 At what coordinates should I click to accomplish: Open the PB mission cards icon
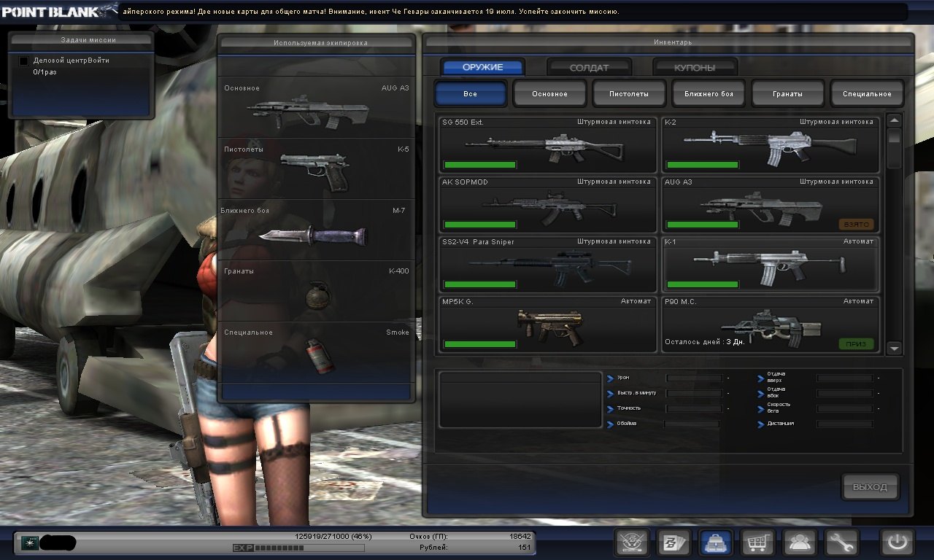(674, 542)
